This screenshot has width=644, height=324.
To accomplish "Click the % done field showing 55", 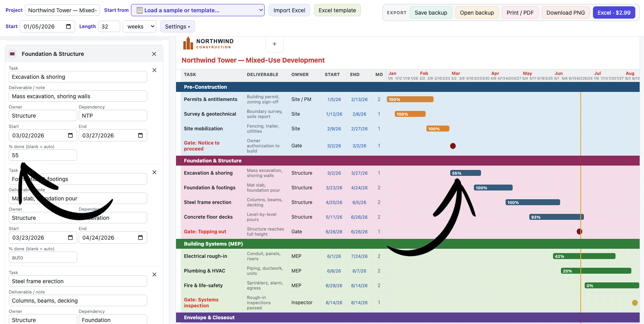I will (x=43, y=155).
